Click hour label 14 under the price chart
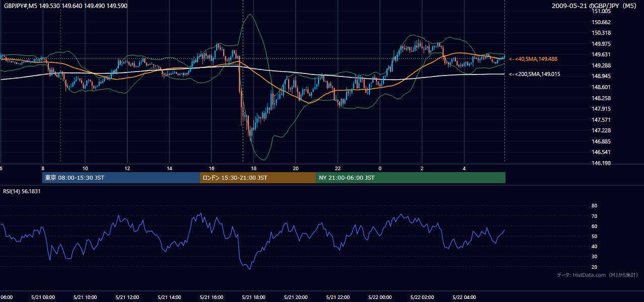This screenshot has width=644, height=302. click(x=169, y=168)
